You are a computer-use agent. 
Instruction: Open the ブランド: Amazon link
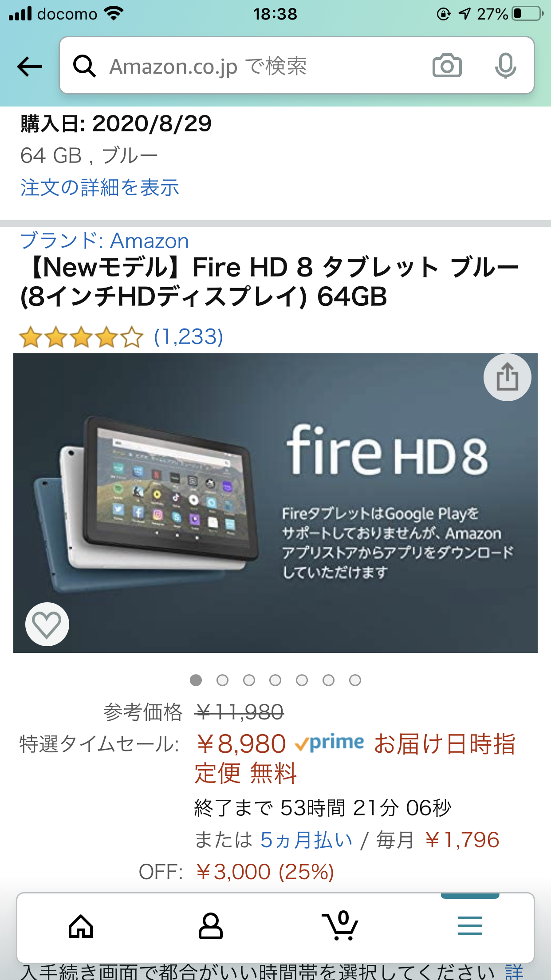105,241
